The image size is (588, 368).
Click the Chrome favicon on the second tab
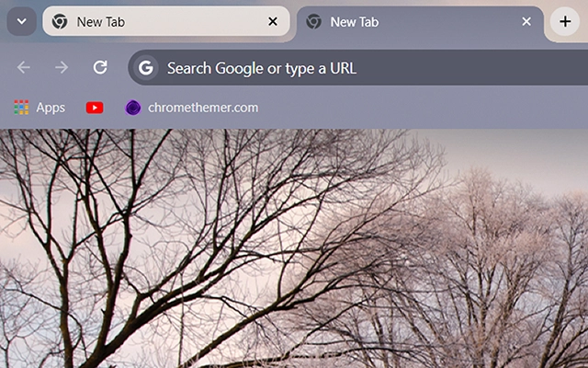click(x=313, y=21)
